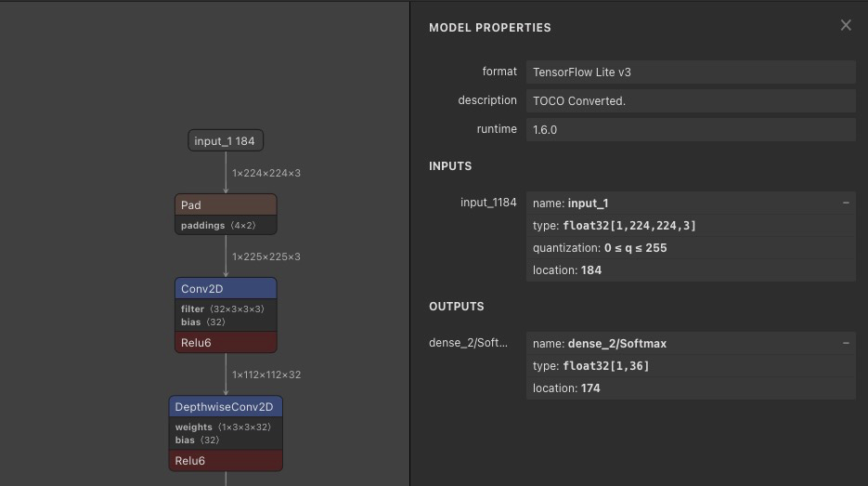Click the DepthwiseConv2D Relu6 activation block
The image size is (868, 486).
point(226,461)
